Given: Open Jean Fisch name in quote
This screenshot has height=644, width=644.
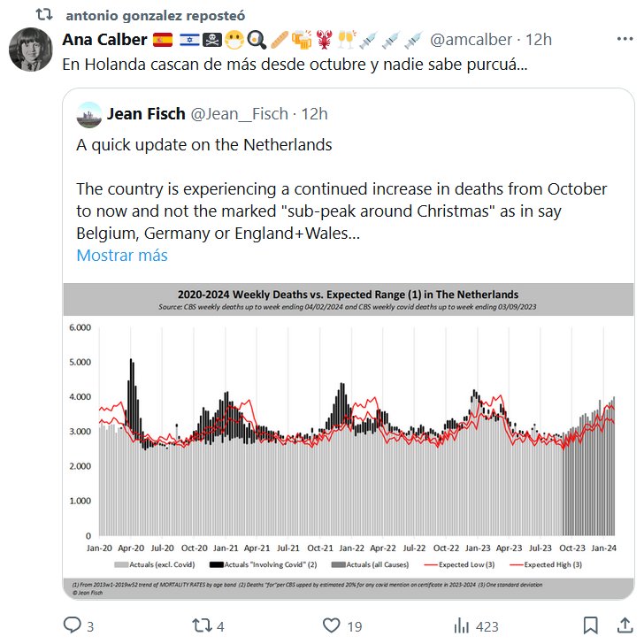Looking at the screenshot, I should 146,114.
